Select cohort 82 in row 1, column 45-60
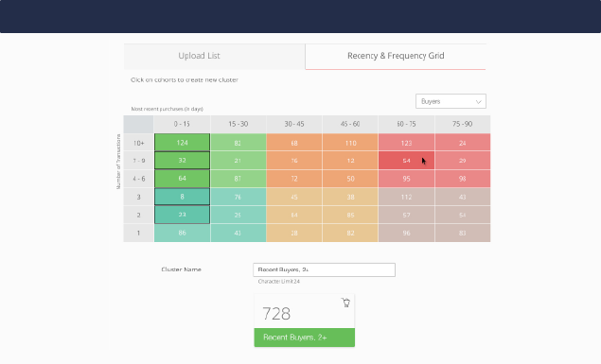Viewport: 601px width, 364px height. tap(350, 233)
